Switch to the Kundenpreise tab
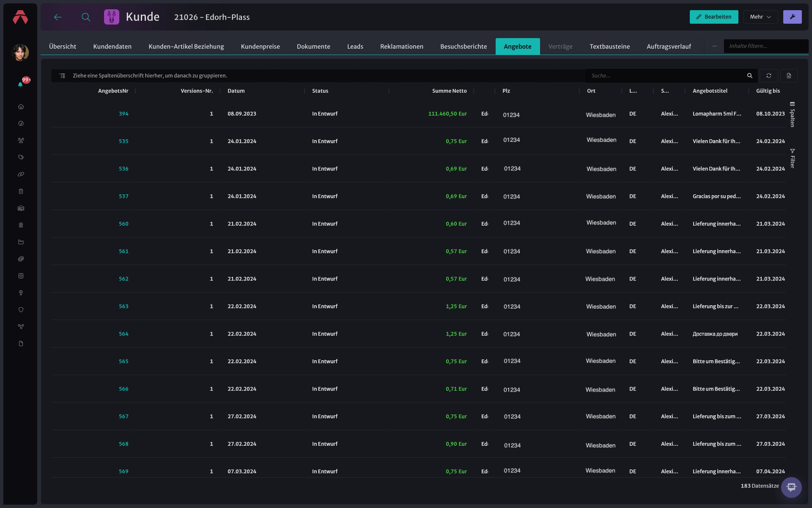The image size is (812, 508). pyautogui.click(x=260, y=47)
